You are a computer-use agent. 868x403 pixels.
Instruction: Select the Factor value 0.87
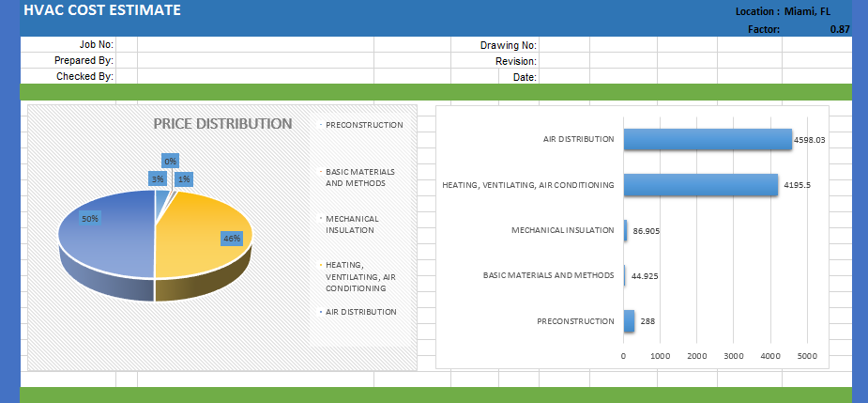tap(840, 30)
